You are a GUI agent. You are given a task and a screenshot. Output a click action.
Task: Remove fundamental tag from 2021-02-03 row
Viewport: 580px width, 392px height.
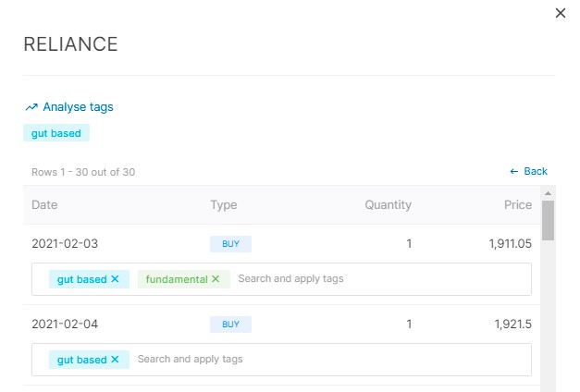(x=216, y=279)
